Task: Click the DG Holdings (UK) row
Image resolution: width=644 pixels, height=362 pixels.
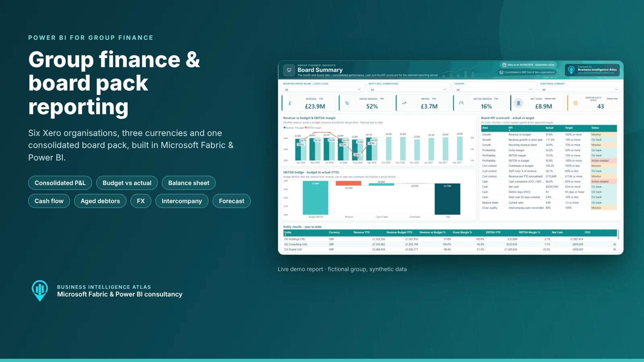Action: tap(450, 239)
